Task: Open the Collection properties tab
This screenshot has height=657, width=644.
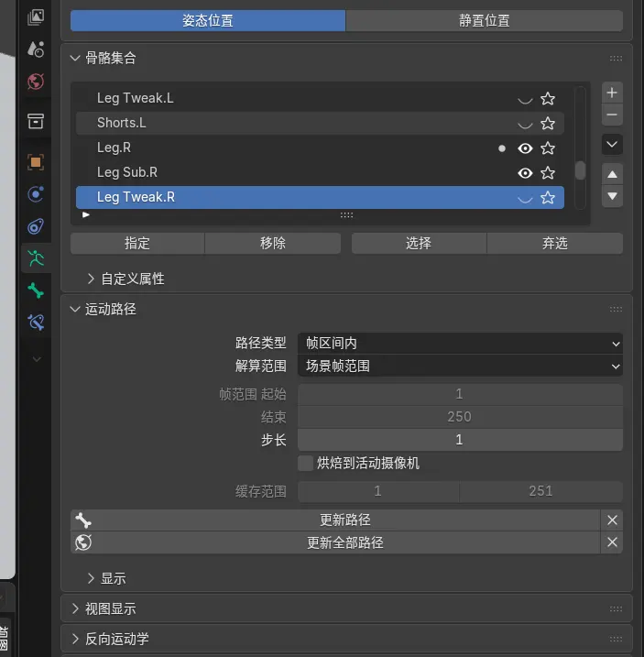Action: tap(36, 121)
